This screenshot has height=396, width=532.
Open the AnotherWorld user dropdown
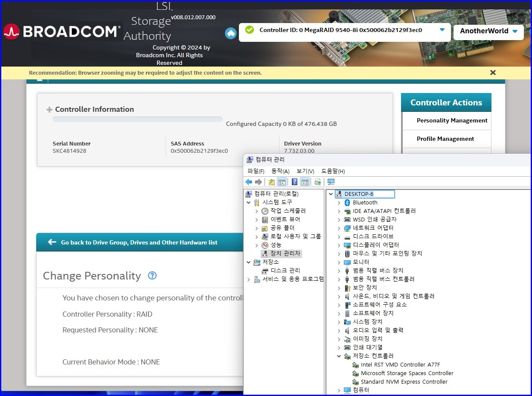click(x=515, y=31)
